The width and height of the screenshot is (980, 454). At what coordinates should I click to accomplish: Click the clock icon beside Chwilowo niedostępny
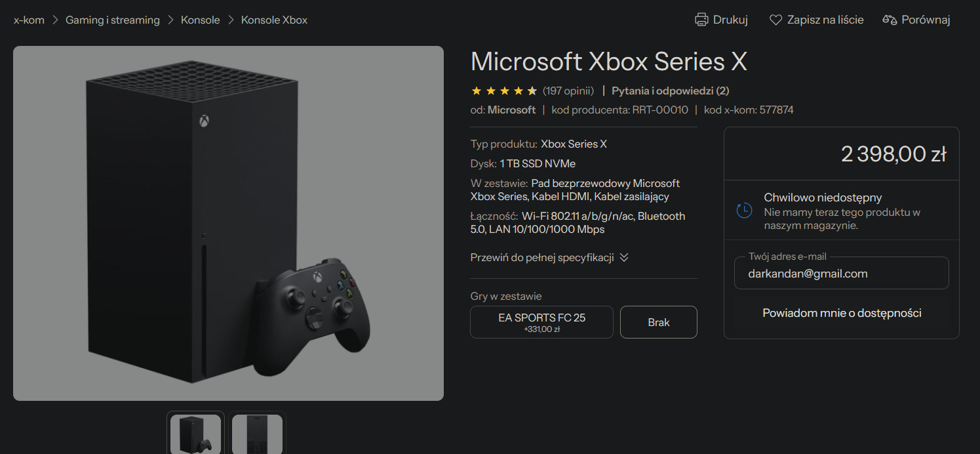point(744,211)
